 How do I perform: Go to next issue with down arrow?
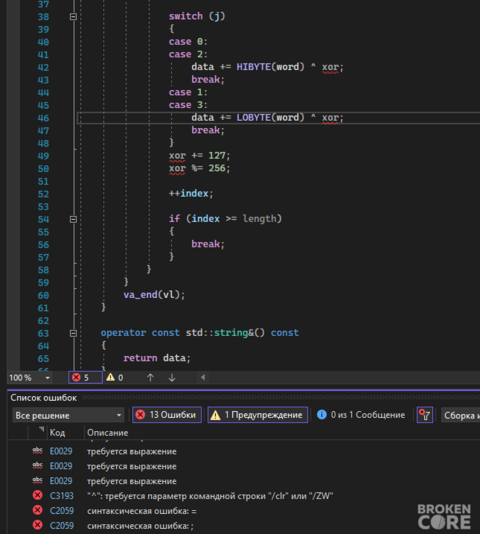coord(172,377)
